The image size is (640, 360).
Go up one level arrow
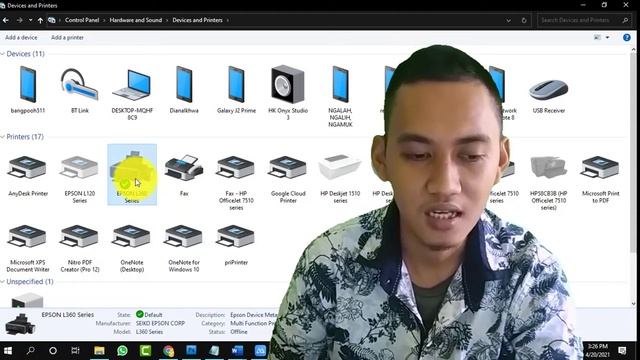point(40,20)
